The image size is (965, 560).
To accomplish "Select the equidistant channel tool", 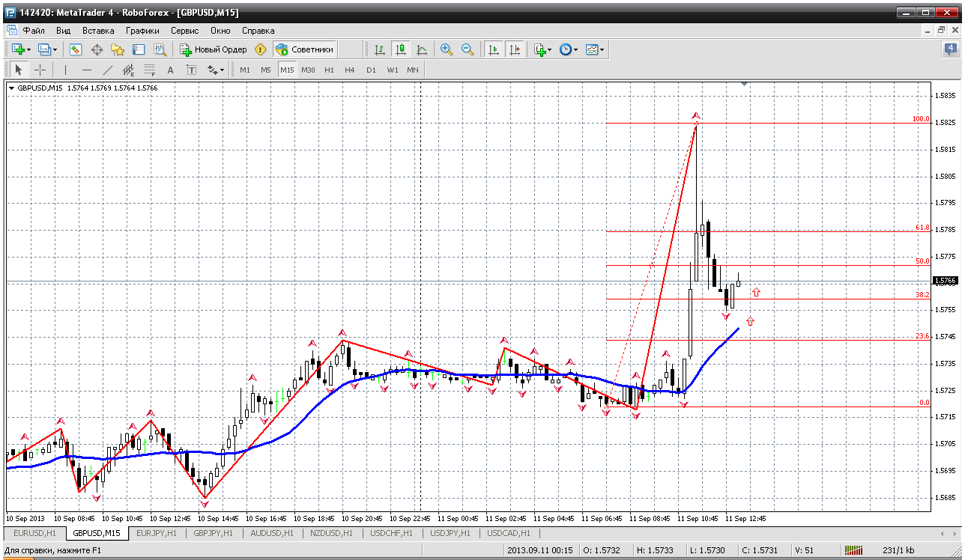I will pyautogui.click(x=128, y=70).
